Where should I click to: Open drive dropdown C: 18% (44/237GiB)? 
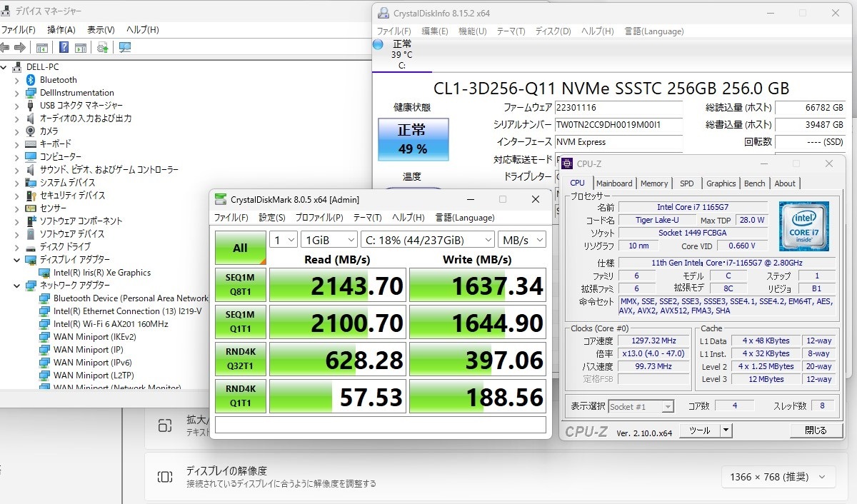(427, 239)
